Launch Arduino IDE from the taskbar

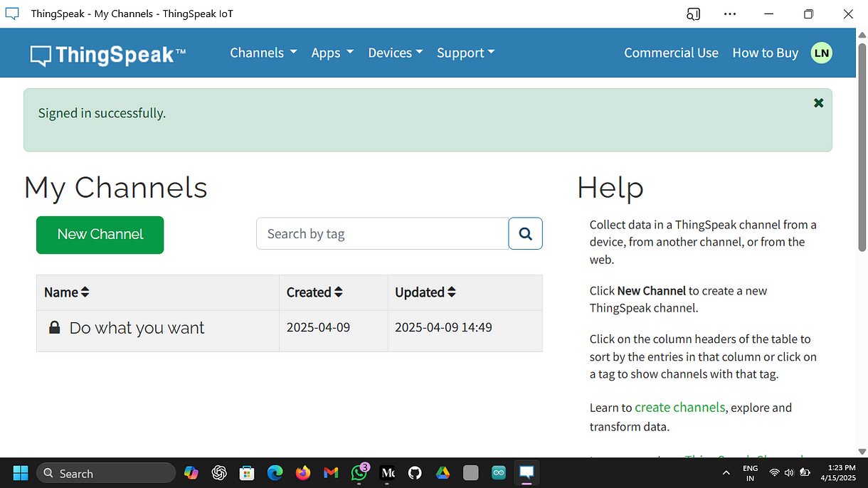click(x=498, y=473)
